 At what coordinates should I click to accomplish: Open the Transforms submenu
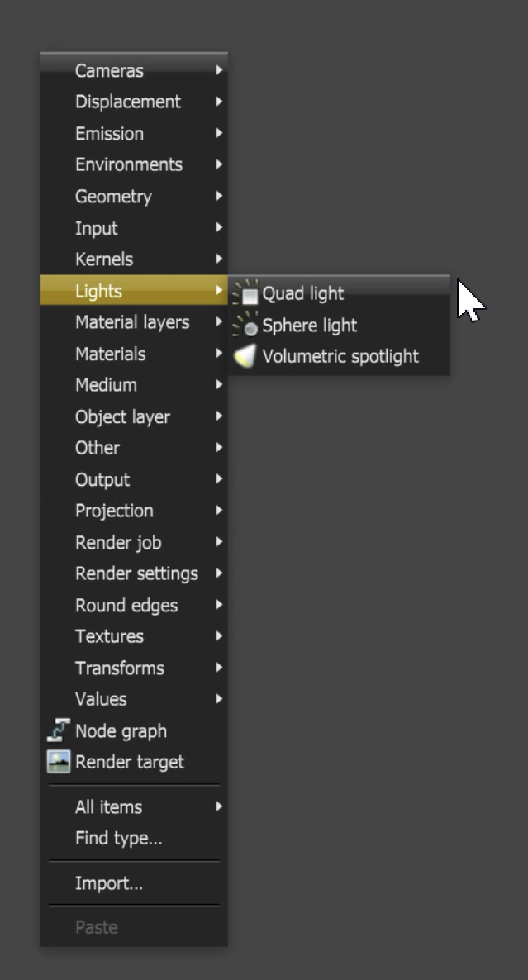click(119, 668)
